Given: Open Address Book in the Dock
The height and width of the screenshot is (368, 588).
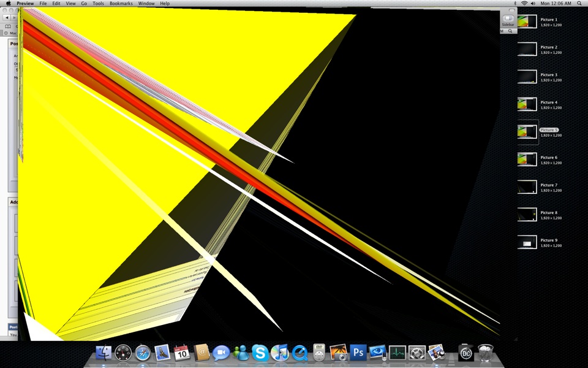Looking at the screenshot, I should pyautogui.click(x=202, y=353).
